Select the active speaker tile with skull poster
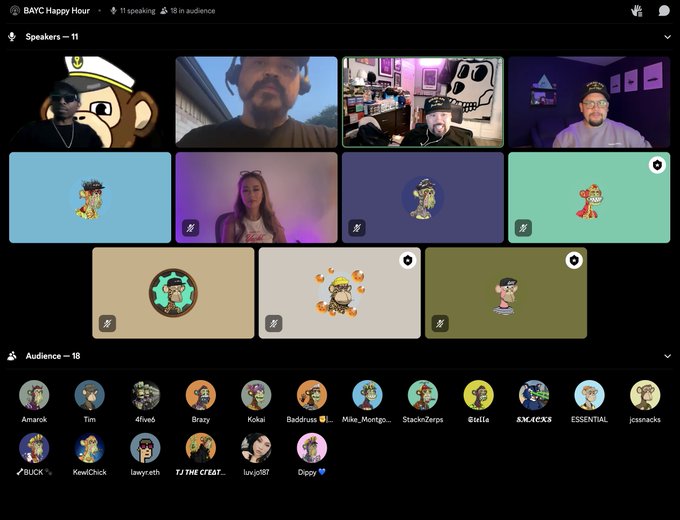The height and width of the screenshot is (520, 680). coord(423,102)
